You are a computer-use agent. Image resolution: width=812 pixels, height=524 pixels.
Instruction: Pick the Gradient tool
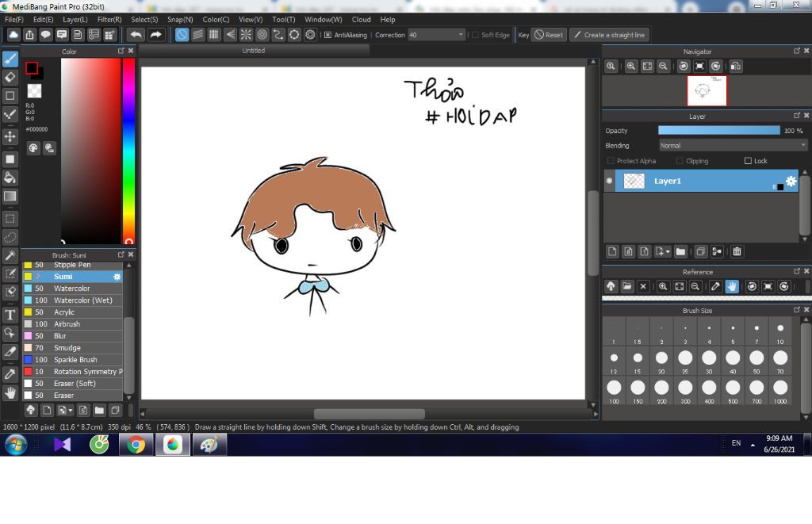click(10, 196)
